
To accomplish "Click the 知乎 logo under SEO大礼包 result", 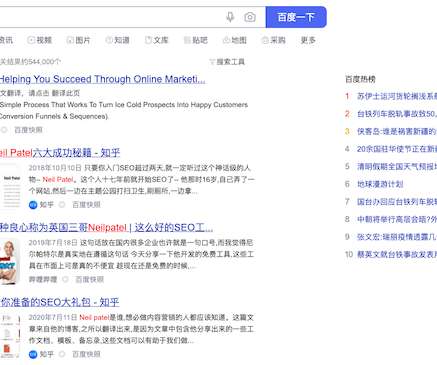I will (33, 354).
